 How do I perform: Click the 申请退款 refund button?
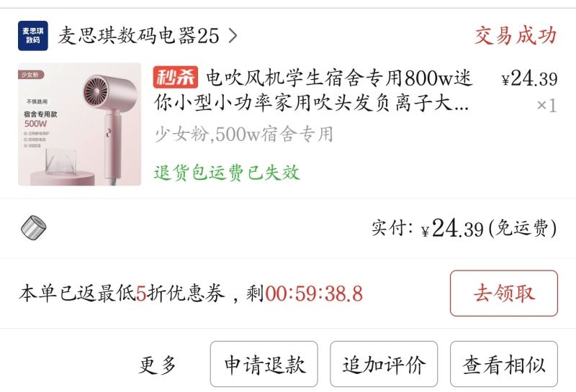264,364
